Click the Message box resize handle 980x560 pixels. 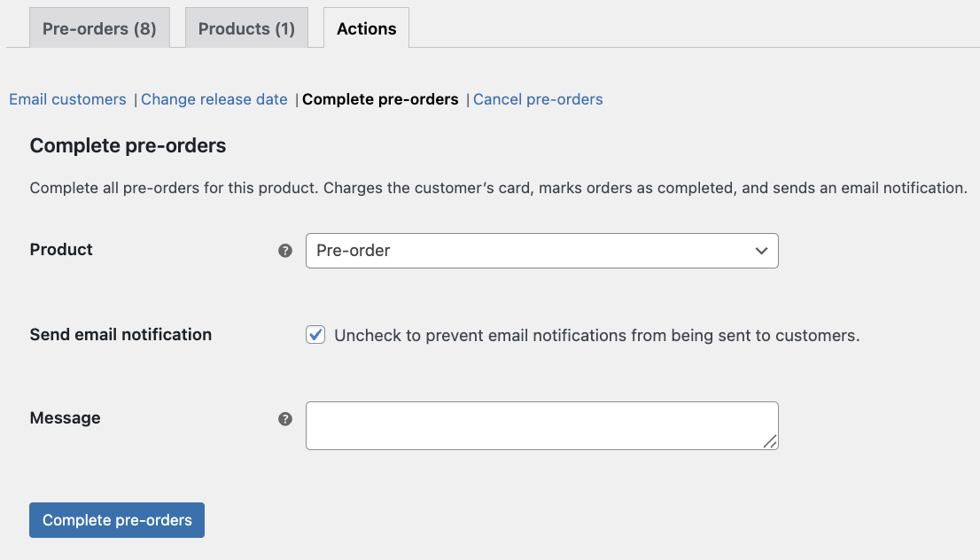(x=770, y=441)
